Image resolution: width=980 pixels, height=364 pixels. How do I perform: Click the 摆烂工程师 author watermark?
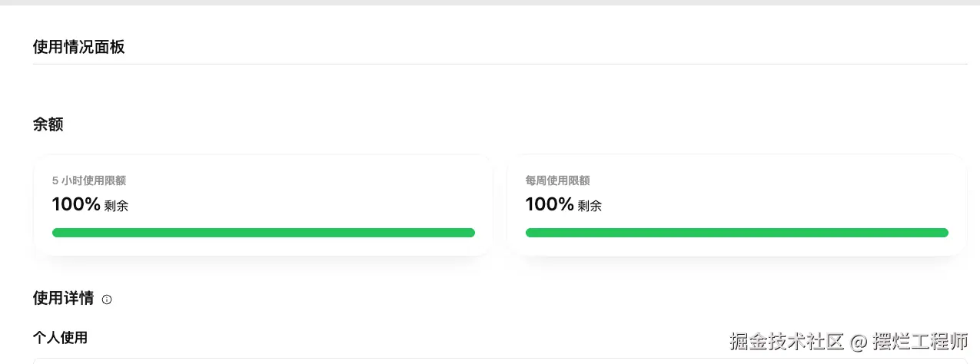click(x=921, y=341)
